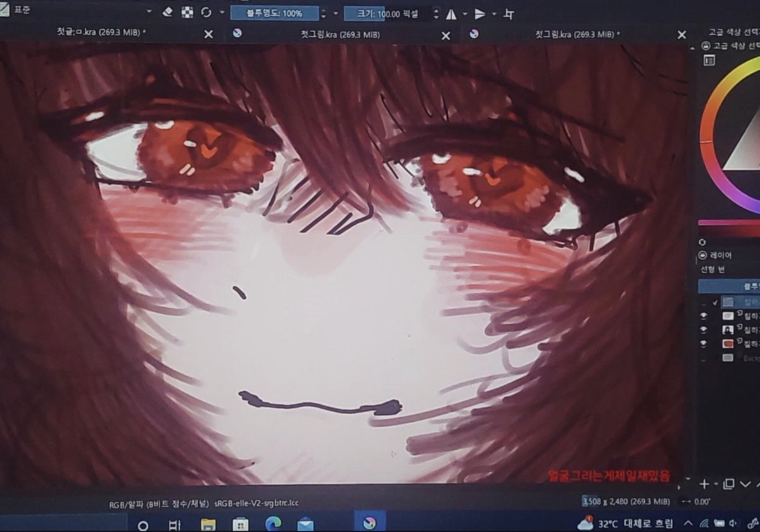This screenshot has width=760, height=532.
Task: Open the color selector settings icon
Action: click(709, 60)
